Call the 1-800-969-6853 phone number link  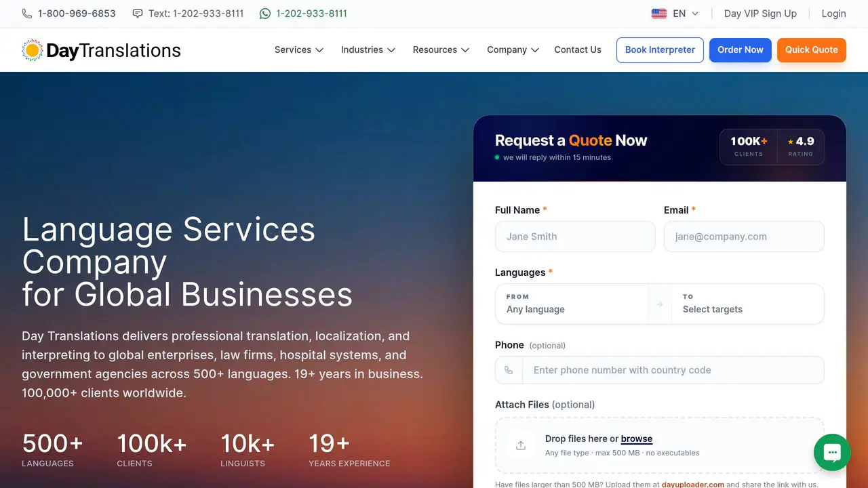tap(77, 14)
